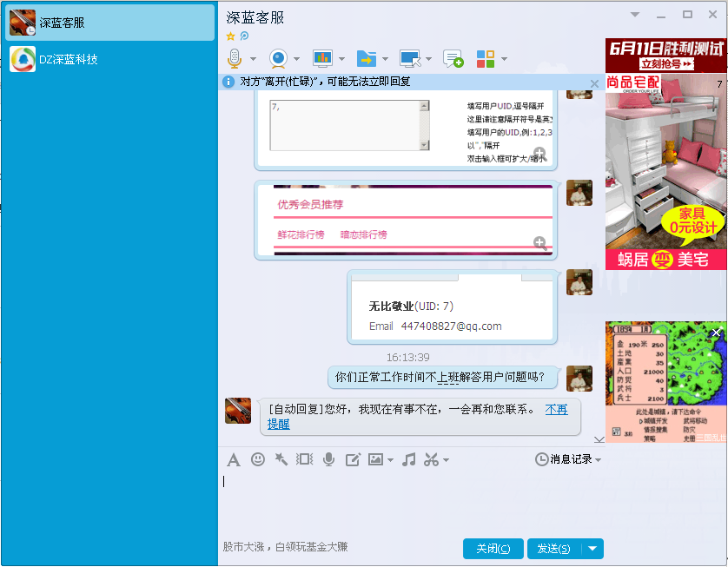Capture a screenshot with the scissors icon
728x567 pixels.
pos(432,459)
